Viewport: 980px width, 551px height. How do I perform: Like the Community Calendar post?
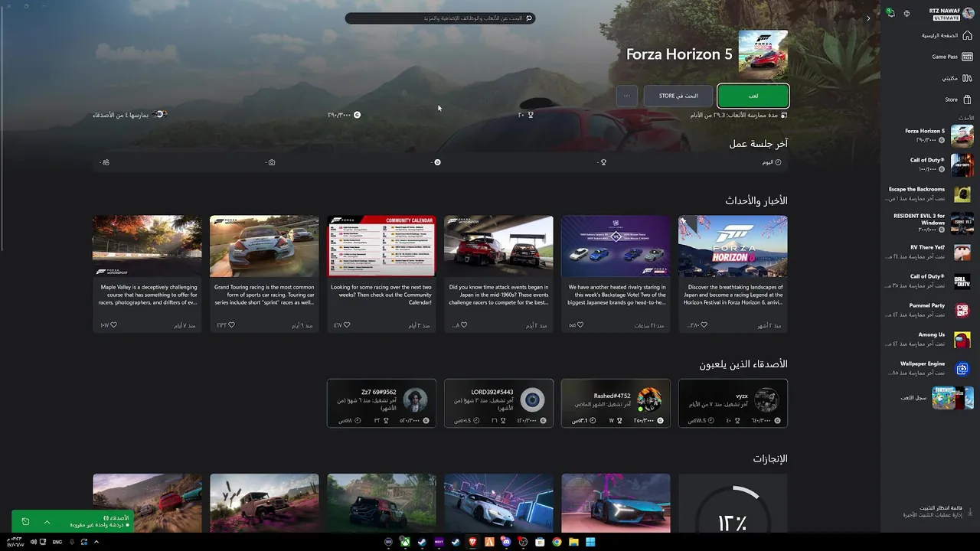pos(346,325)
